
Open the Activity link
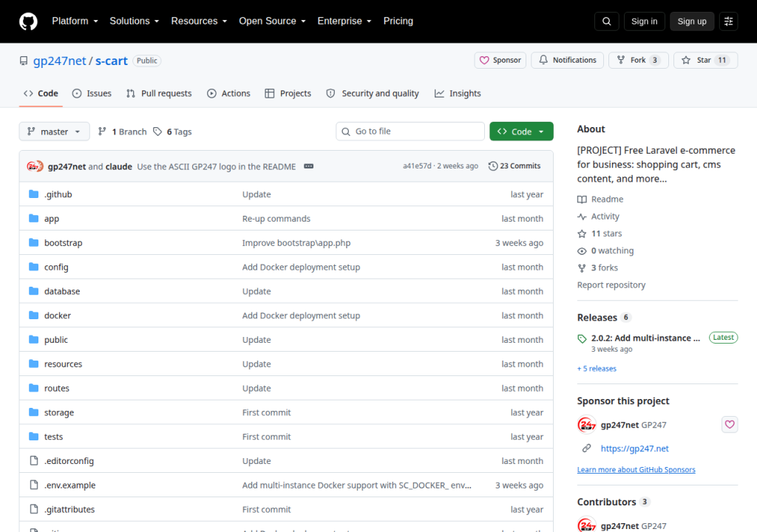click(598, 216)
